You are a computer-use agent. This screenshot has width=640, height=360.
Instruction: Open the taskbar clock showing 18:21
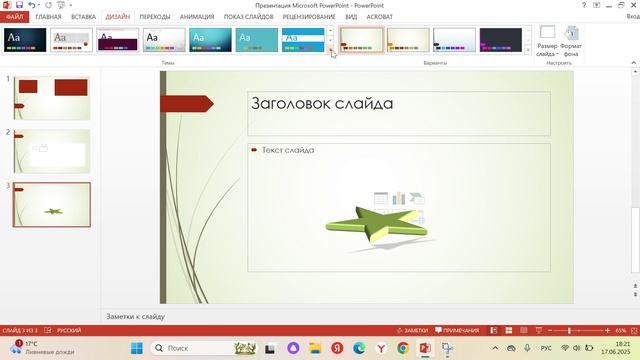(x=616, y=348)
